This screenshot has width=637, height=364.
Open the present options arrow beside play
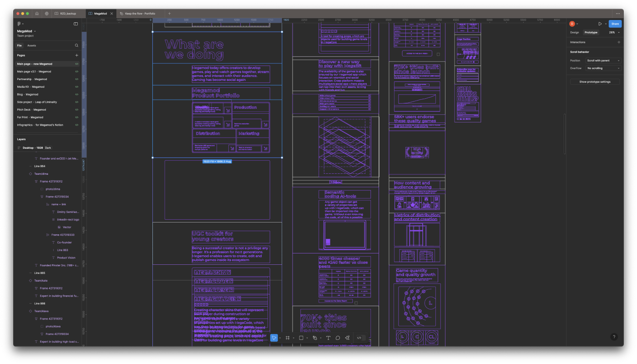[x=606, y=24]
